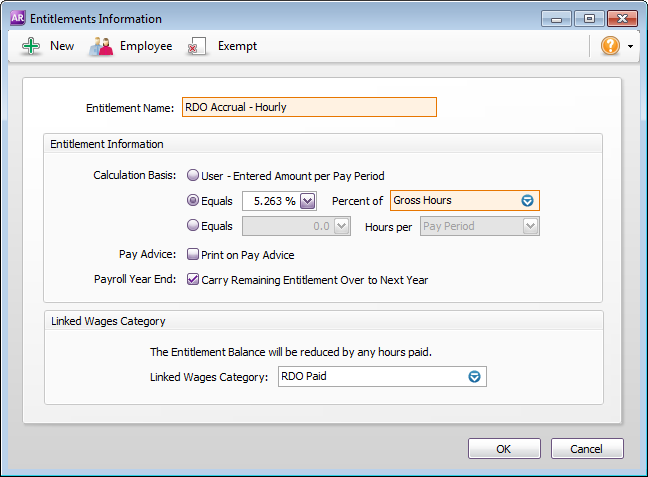Enable Print on Pay Advice checkbox

pos(193,254)
